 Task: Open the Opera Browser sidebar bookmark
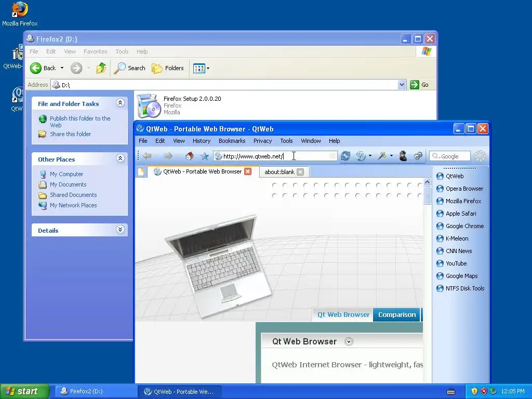coord(460,189)
